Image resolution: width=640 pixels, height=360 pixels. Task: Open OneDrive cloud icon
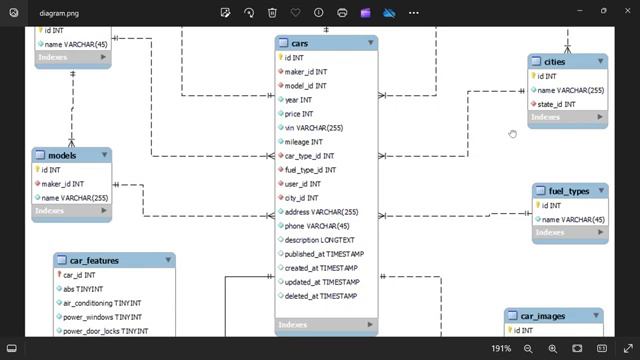pyautogui.click(x=389, y=13)
